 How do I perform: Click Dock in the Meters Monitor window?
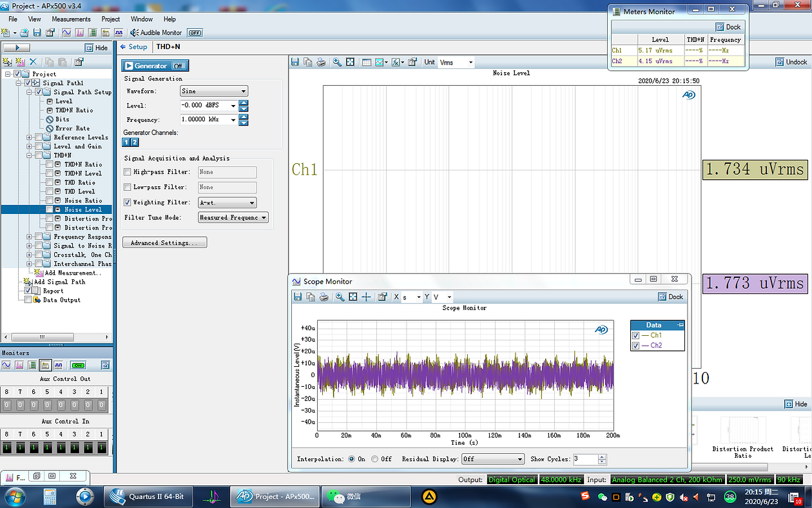click(728, 27)
